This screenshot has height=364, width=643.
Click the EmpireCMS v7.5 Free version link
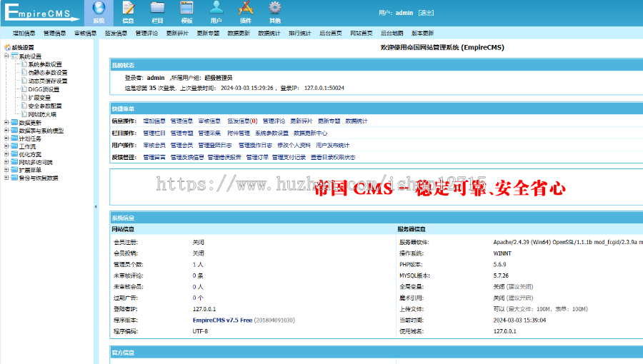point(222,320)
